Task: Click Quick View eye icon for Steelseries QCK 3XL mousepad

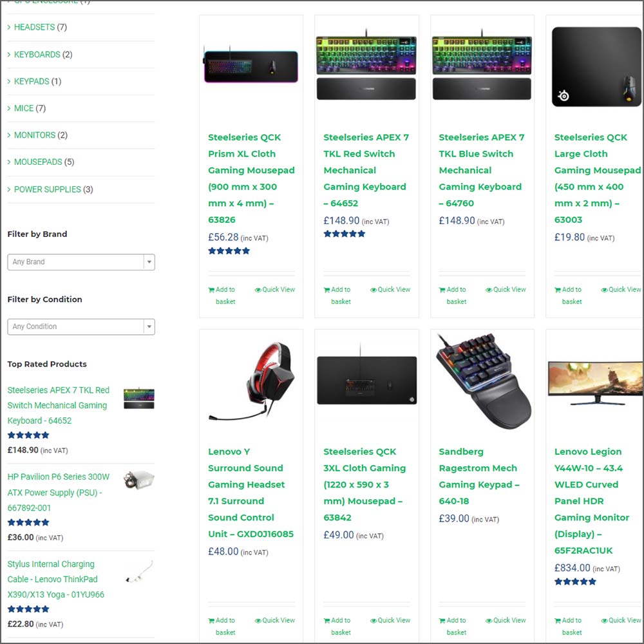Action: (x=374, y=621)
